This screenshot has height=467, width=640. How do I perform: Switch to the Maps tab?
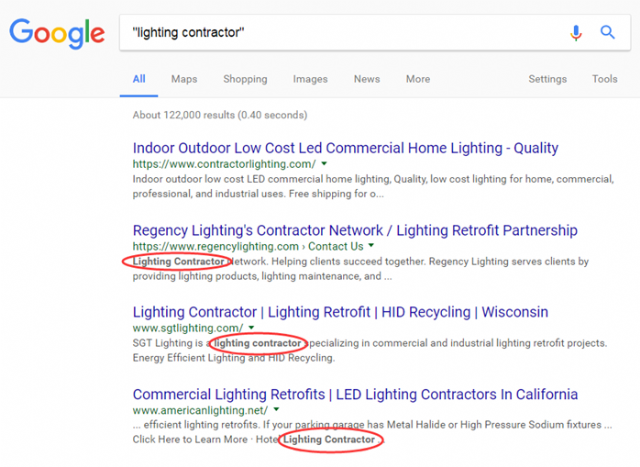[x=184, y=79]
